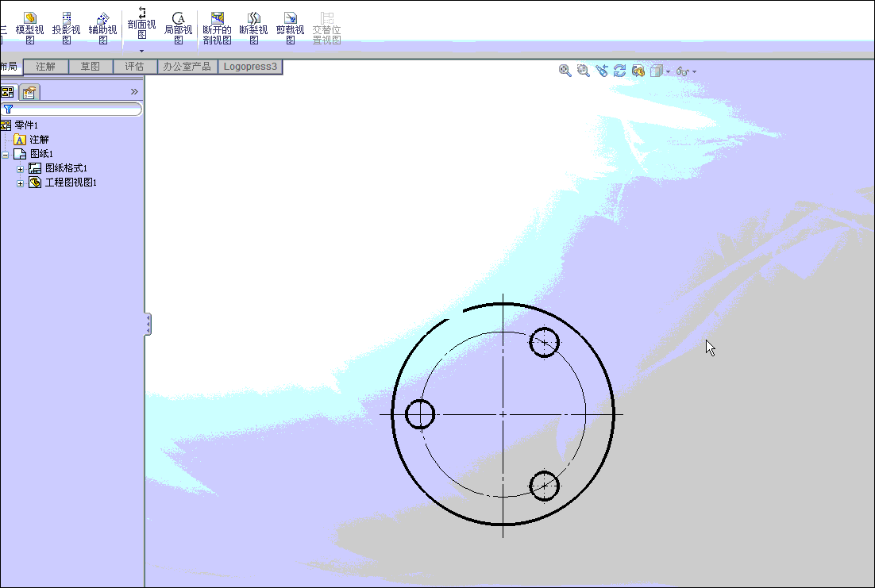Click the 3D Drawing View icon

point(638,71)
